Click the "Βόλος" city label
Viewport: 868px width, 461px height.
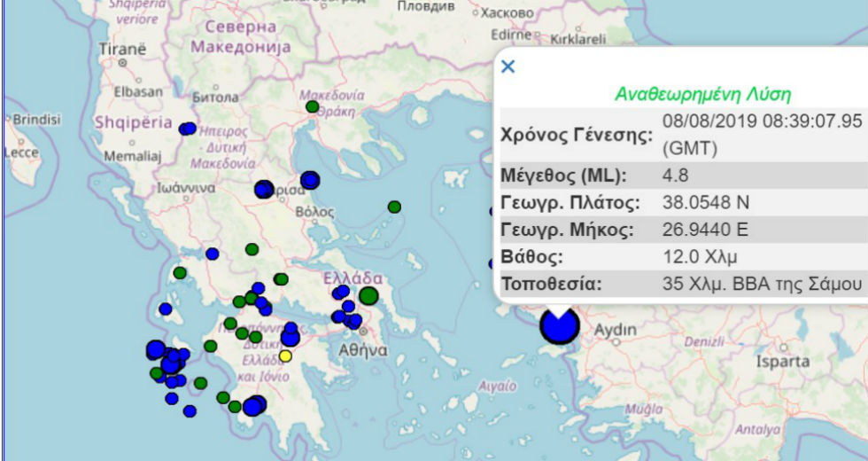point(314,212)
